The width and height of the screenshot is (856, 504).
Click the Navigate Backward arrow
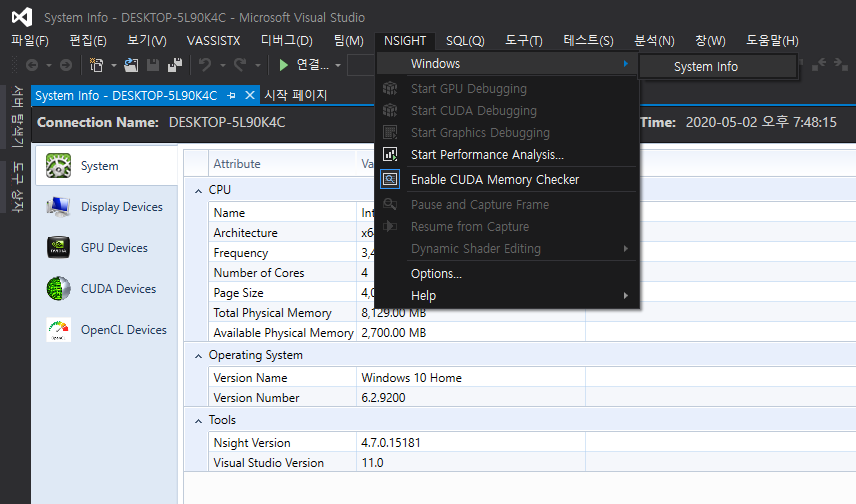coord(32,66)
